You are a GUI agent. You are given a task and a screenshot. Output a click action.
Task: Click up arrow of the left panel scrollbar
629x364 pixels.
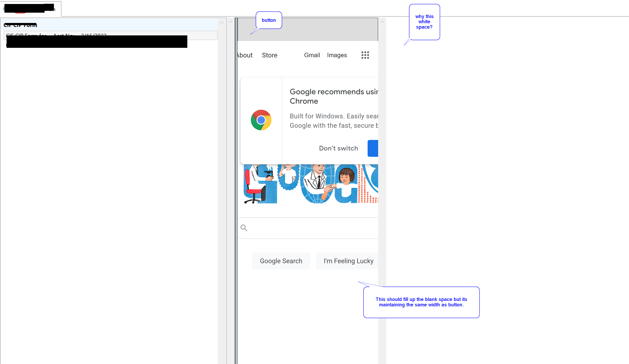click(222, 23)
